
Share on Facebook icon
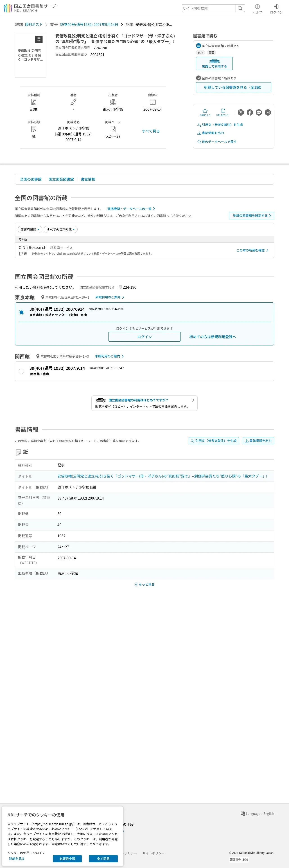pos(250,112)
